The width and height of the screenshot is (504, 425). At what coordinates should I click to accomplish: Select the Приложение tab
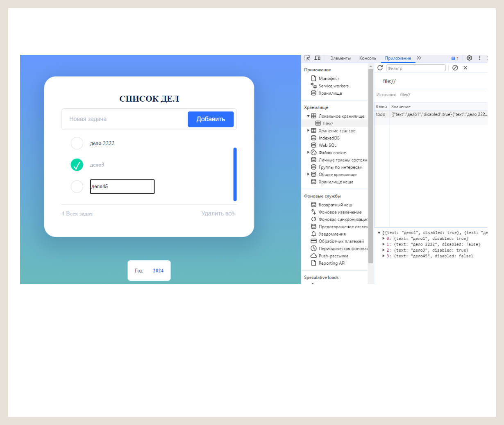pyautogui.click(x=398, y=58)
